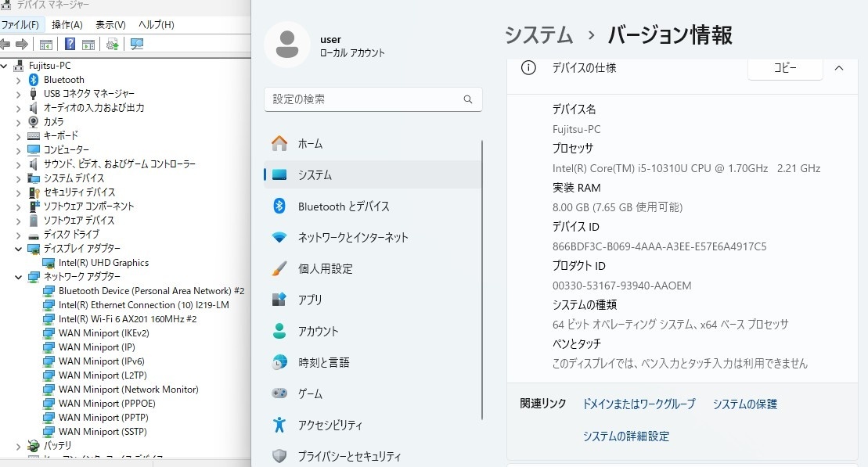This screenshot has width=868, height=467.
Task: Collapse the デバイスの仕様 section chevron
Action: point(839,68)
